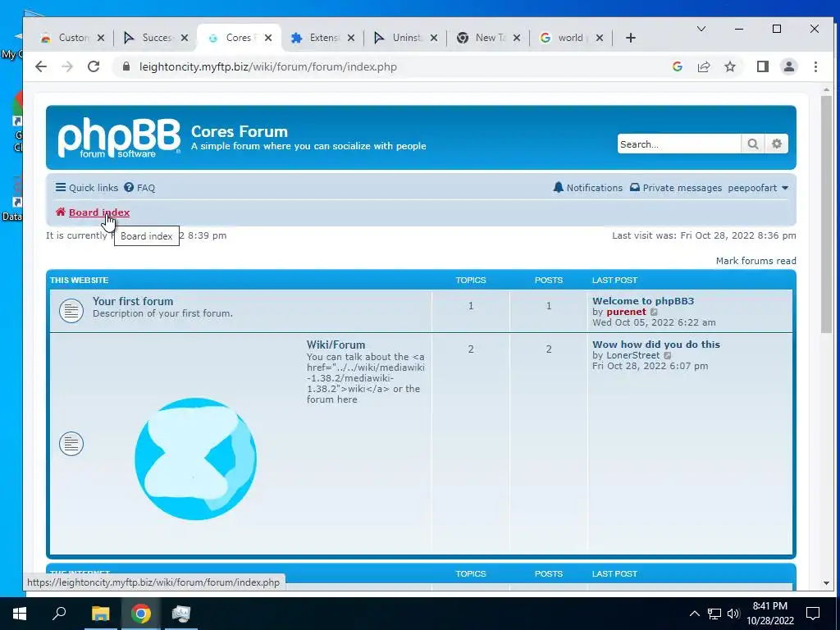Close the Extensions tab
This screenshot has width=840, height=630.
(x=350, y=38)
